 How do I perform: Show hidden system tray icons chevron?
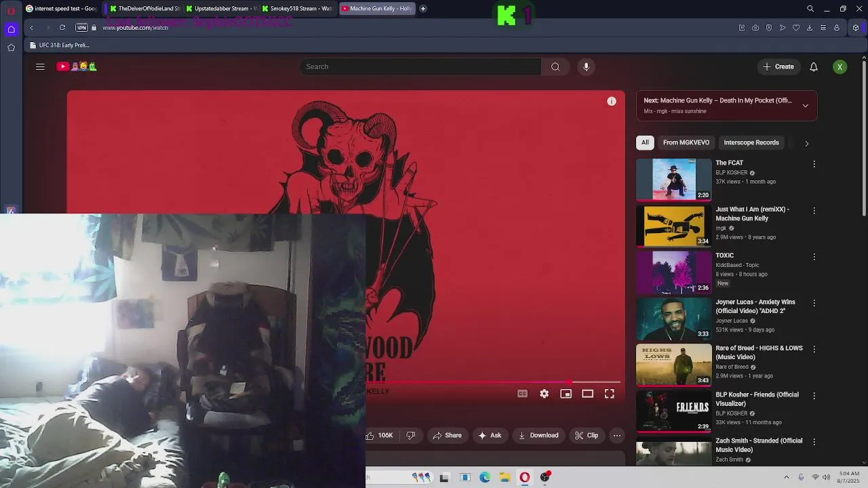[787, 477]
